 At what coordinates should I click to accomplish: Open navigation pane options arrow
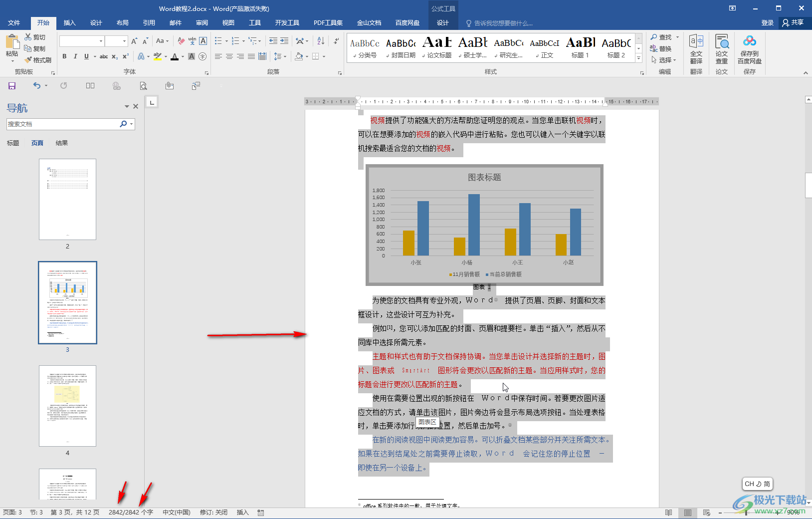tap(127, 106)
